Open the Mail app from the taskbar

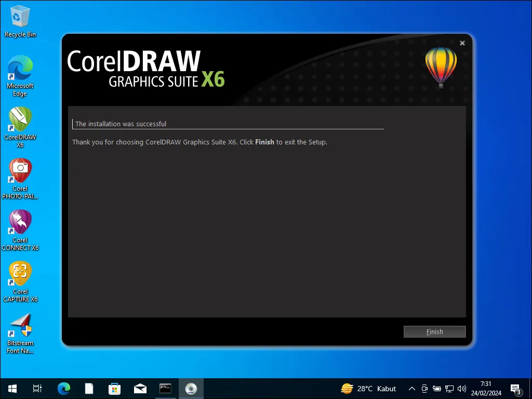pos(140,388)
